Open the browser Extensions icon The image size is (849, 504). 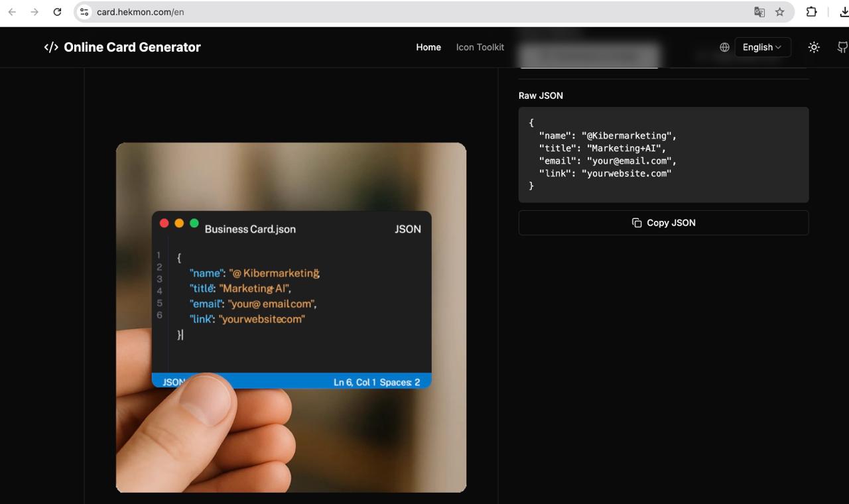click(x=811, y=12)
